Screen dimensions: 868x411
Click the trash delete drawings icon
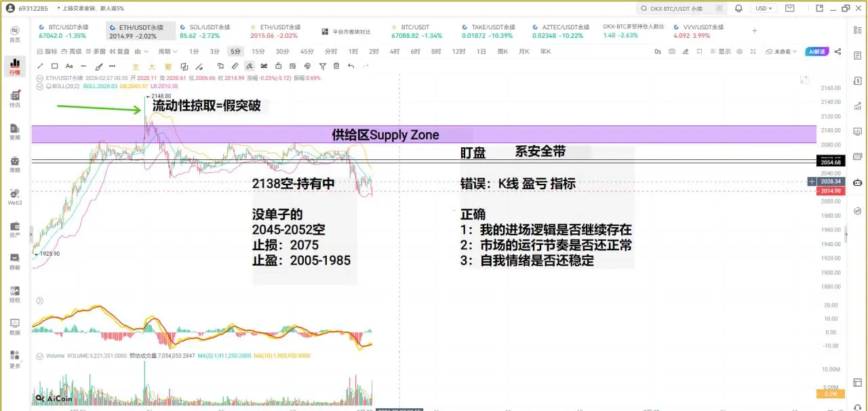336,66
